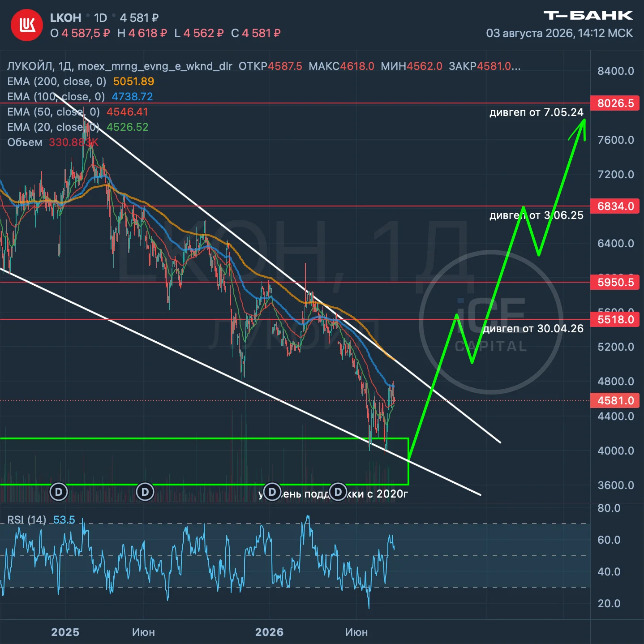Click the red Lukoil logo icon
Viewport: 644px width, 644px height.
click(27, 25)
